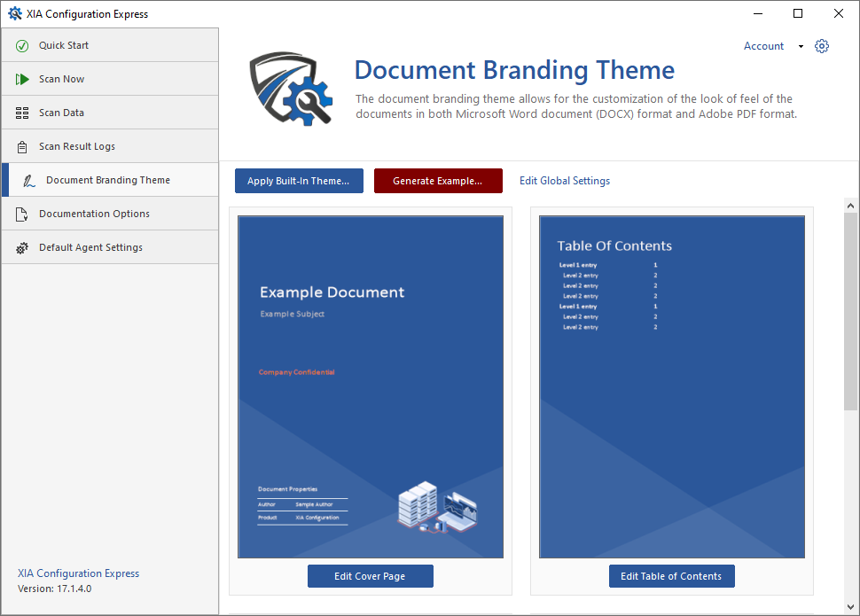Open Default Agent Settings
Image resolution: width=860 pixels, height=616 pixels.
[x=110, y=247]
